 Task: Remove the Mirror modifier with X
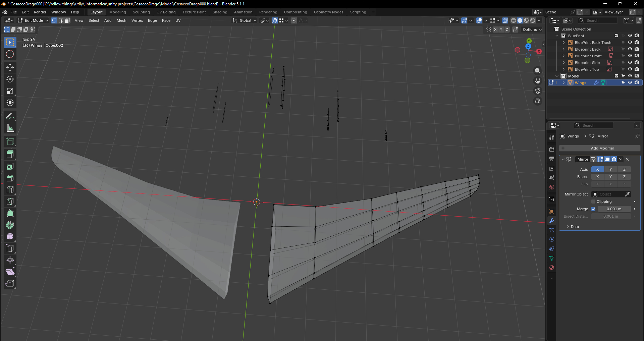(627, 159)
